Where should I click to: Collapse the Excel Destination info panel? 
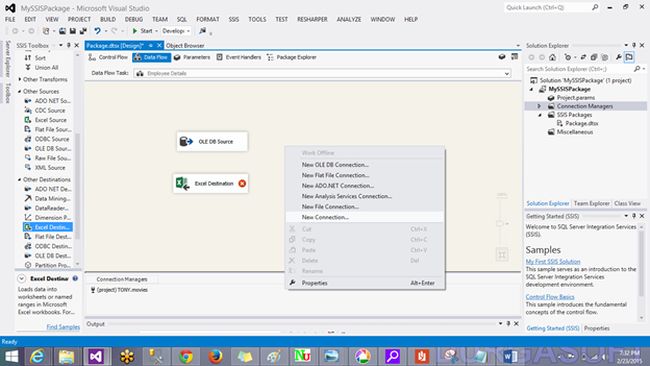point(21,279)
